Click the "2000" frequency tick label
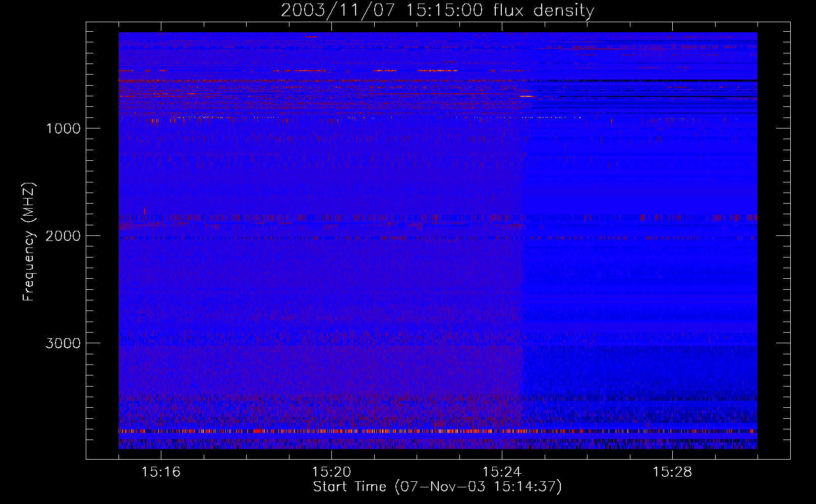Screen dimensions: 816x504 pyautogui.click(x=63, y=236)
